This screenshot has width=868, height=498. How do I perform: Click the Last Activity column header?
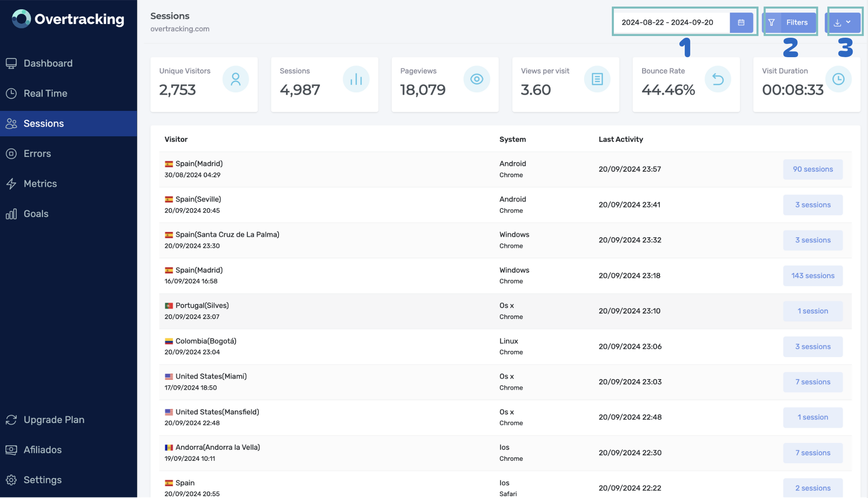(x=621, y=139)
